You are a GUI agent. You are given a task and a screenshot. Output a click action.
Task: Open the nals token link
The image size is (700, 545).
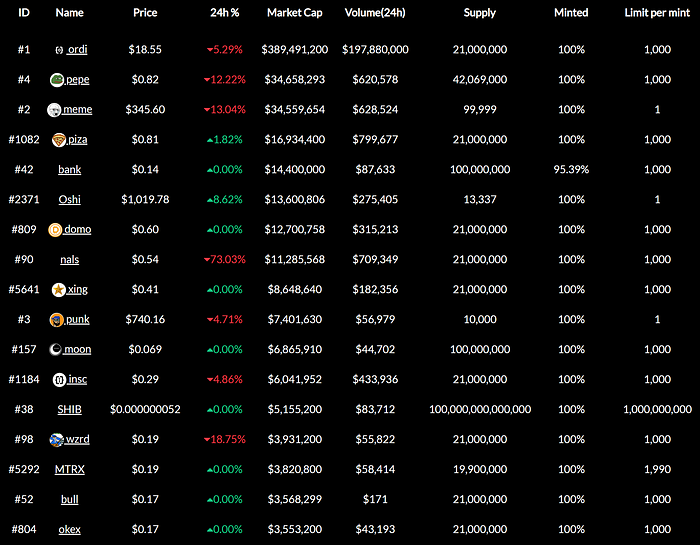[70, 259]
